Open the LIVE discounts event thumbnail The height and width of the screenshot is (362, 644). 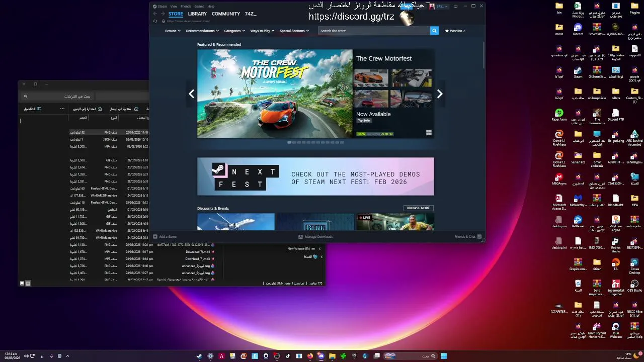tap(395, 222)
